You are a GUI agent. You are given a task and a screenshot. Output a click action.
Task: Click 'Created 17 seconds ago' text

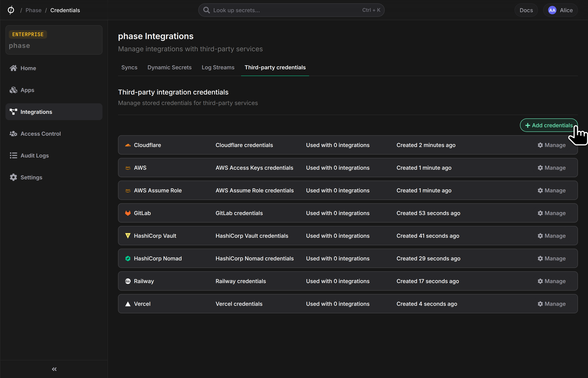tap(428, 281)
